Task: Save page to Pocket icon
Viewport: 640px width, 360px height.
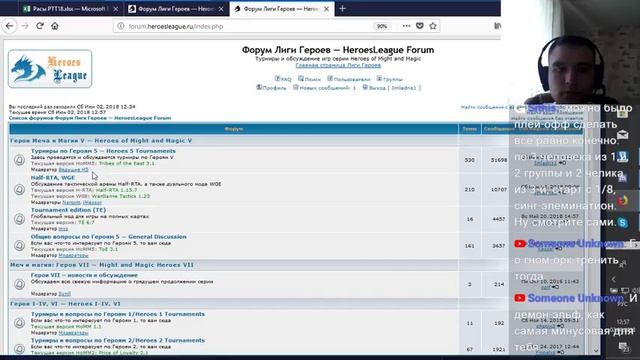Action: pos(420,26)
